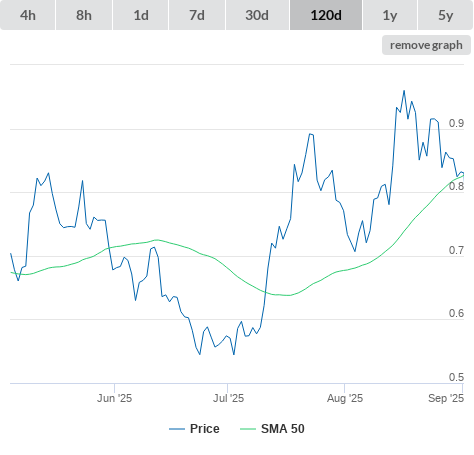Image resolution: width=474 pixels, height=455 pixels.
Task: Click the blue Price legend line marker
Action: (x=177, y=429)
